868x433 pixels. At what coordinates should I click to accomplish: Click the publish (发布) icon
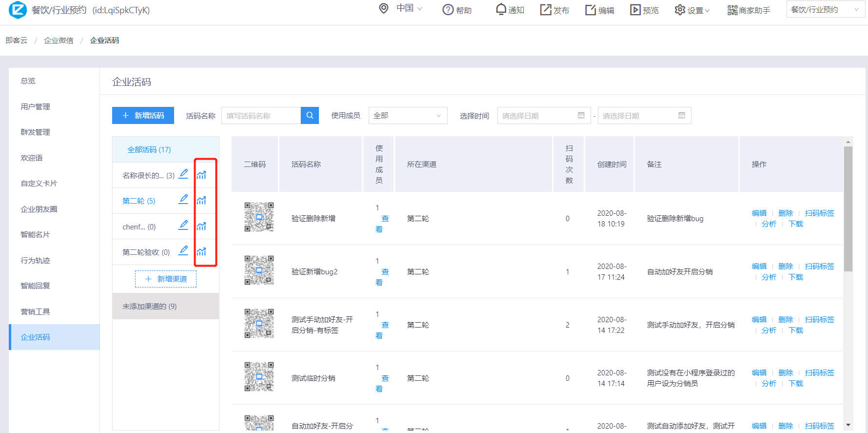(546, 10)
